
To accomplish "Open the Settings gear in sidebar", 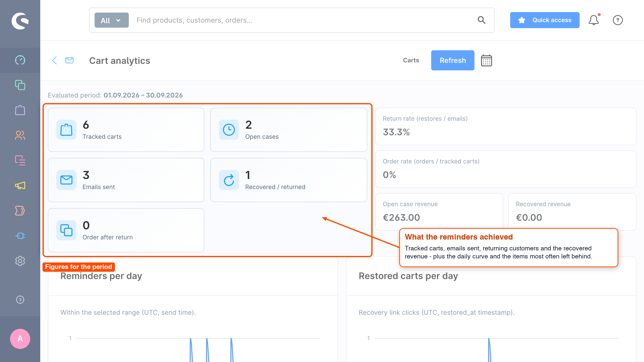I will pos(20,261).
